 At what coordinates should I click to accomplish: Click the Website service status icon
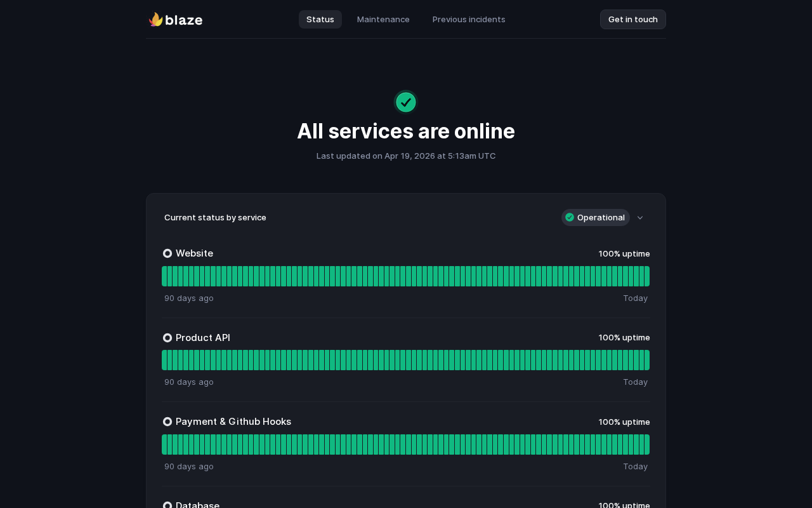click(167, 253)
